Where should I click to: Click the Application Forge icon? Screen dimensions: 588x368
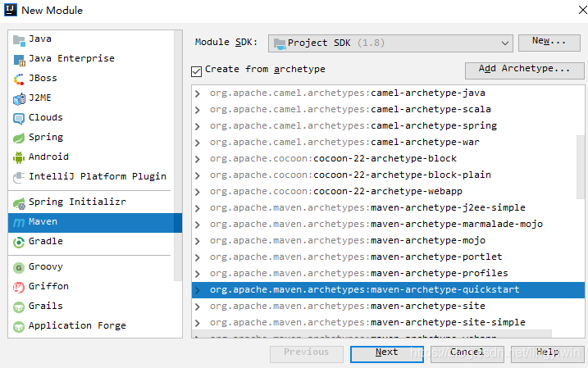pos(19,327)
